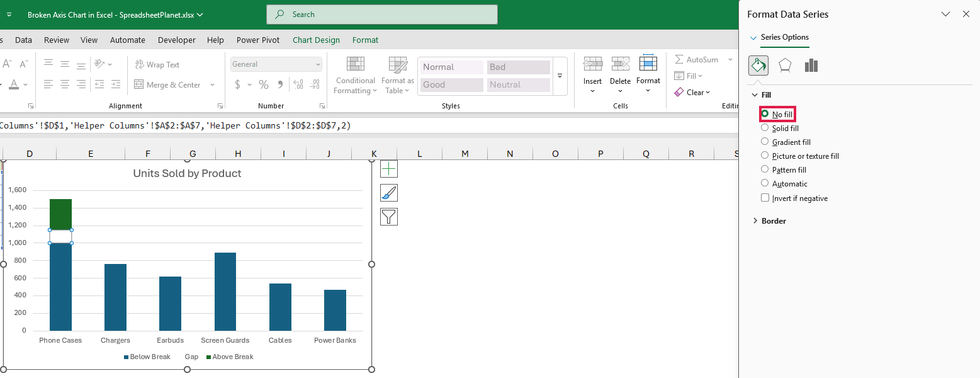This screenshot has width=980, height=378.
Task: Expand the cell Styles gallery
Action: pos(560,76)
